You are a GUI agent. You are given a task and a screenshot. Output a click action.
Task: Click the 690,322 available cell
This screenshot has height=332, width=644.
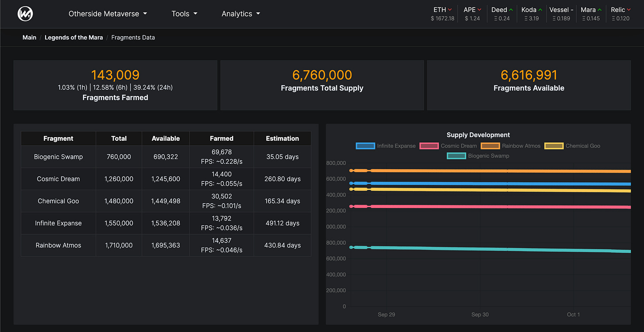point(166,157)
